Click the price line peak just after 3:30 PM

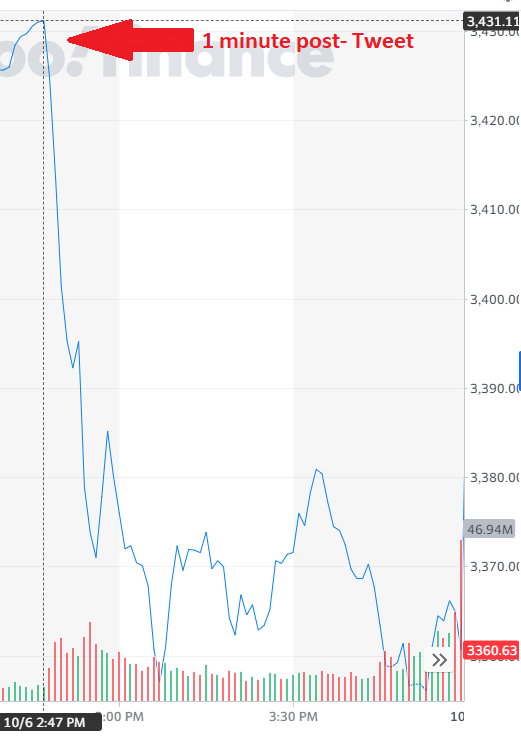[x=317, y=470]
